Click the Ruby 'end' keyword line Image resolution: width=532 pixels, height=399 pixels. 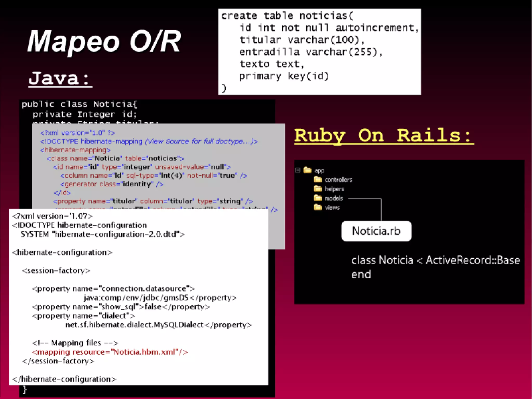point(361,274)
